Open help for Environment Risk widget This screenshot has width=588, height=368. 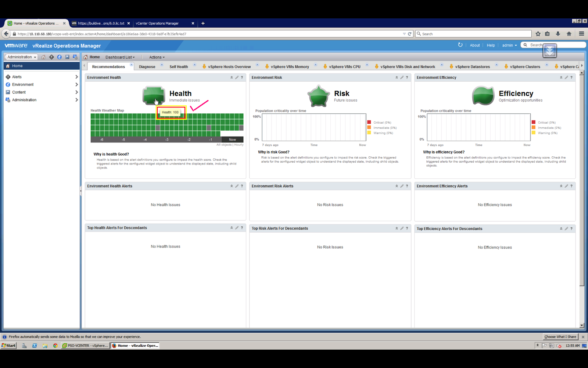point(407,78)
